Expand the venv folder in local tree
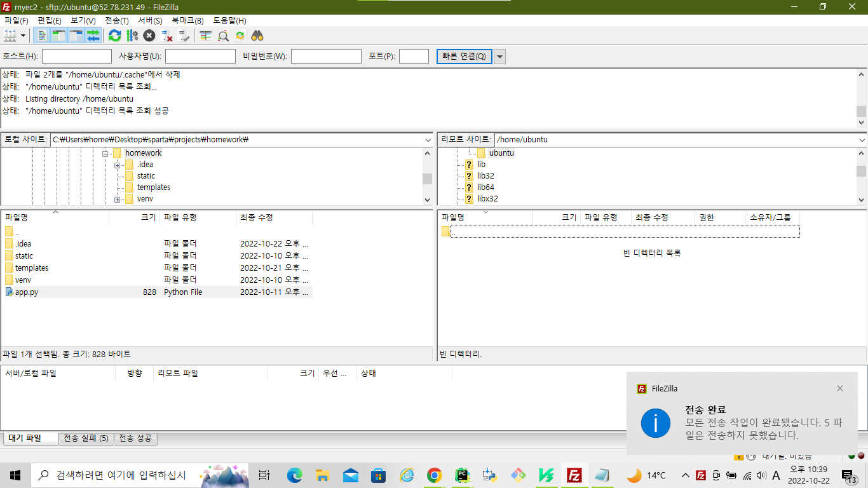This screenshot has height=488, width=868. (x=118, y=200)
